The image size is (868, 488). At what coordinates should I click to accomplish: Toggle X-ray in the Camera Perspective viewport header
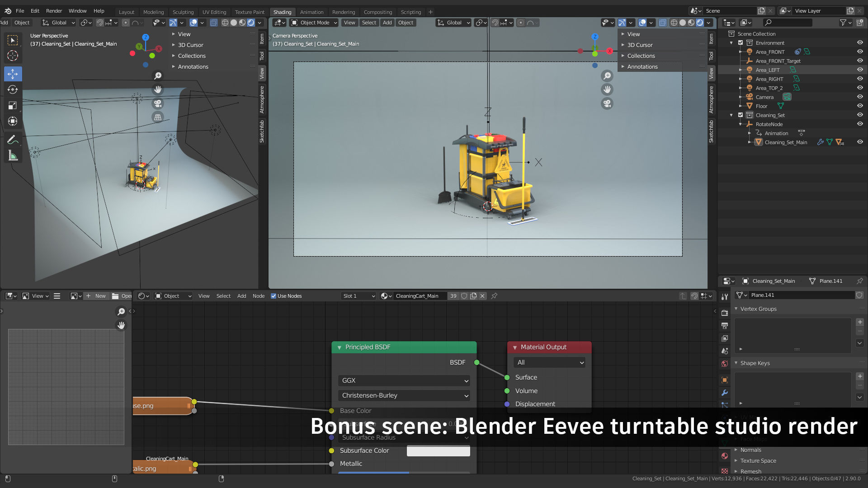point(662,23)
